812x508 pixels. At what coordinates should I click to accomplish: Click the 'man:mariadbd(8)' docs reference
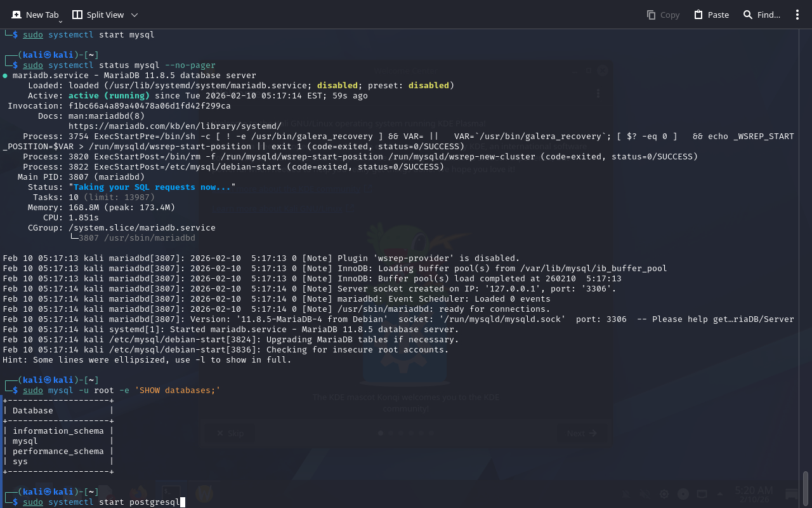pyautogui.click(x=106, y=116)
